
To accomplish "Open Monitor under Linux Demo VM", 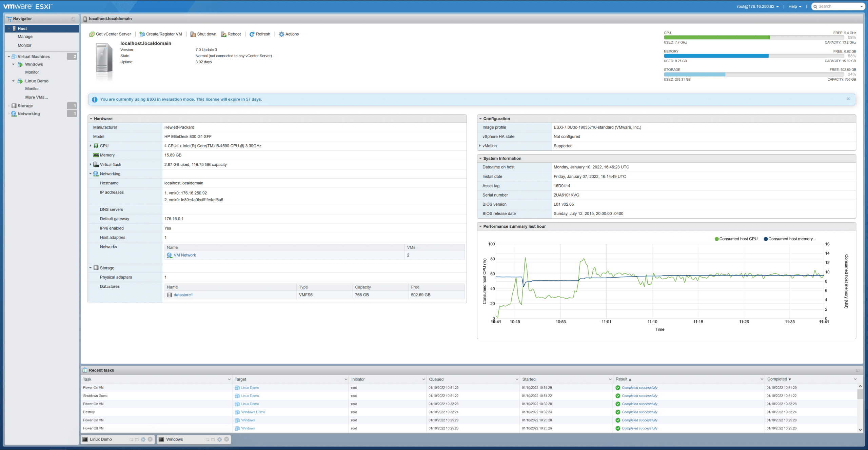I will click(x=32, y=89).
